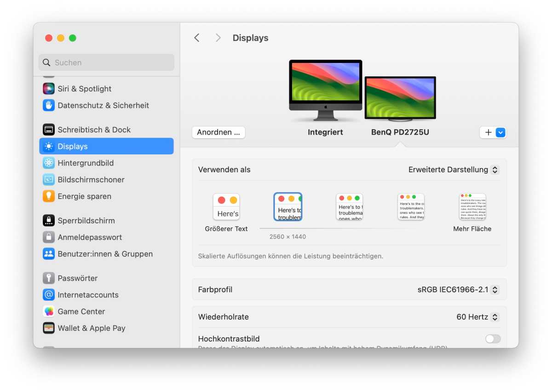Open Benutzer:innen & Gruppen settings

106,254
